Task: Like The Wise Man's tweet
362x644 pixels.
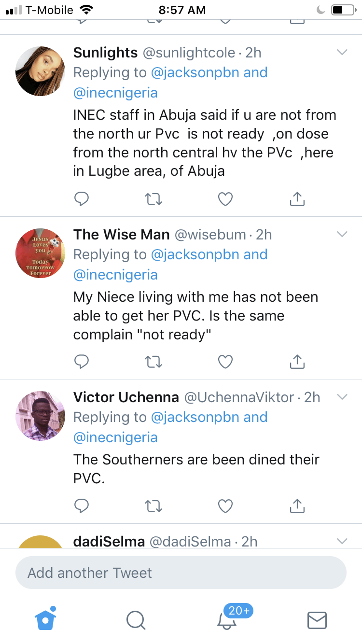Action: pyautogui.click(x=225, y=361)
